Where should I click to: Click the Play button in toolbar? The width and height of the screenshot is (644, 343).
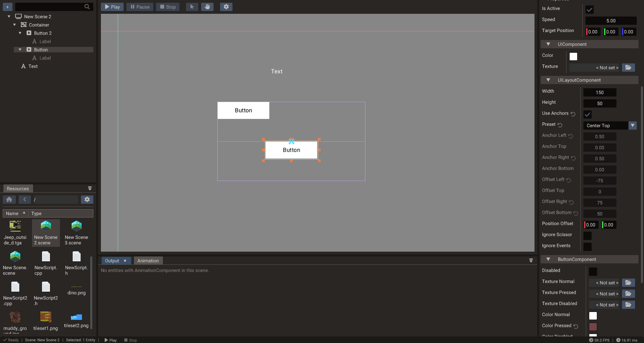(x=112, y=7)
